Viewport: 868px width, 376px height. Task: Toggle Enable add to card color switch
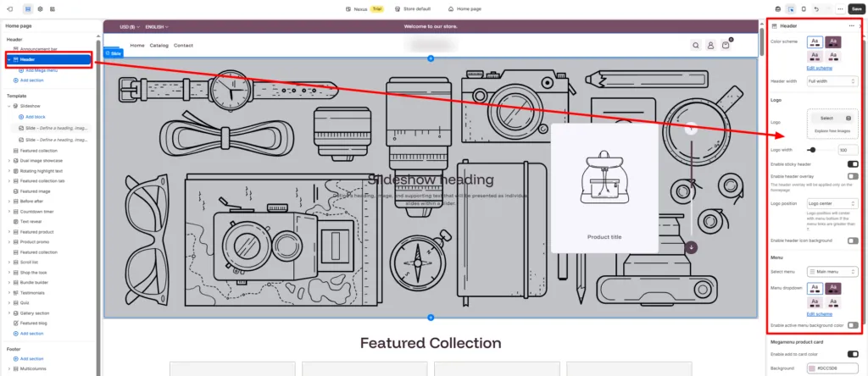pos(853,354)
